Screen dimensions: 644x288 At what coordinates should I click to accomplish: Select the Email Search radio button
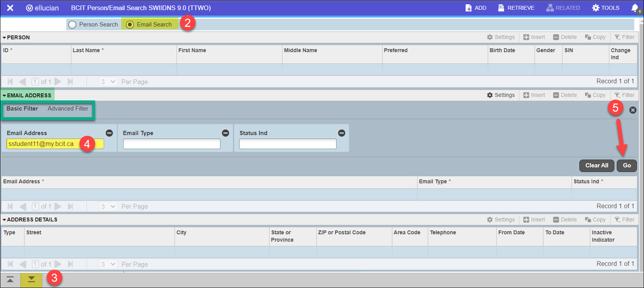pyautogui.click(x=130, y=25)
